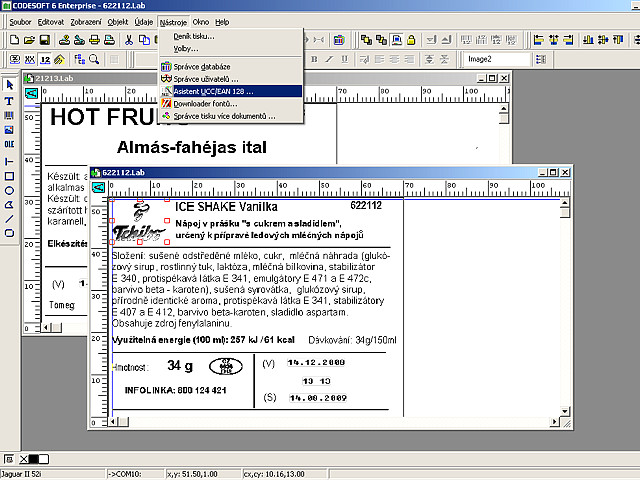Choose 'Správce tisku více dokumentů ...' entry
This screenshot has width=640, height=480.
tap(231, 116)
